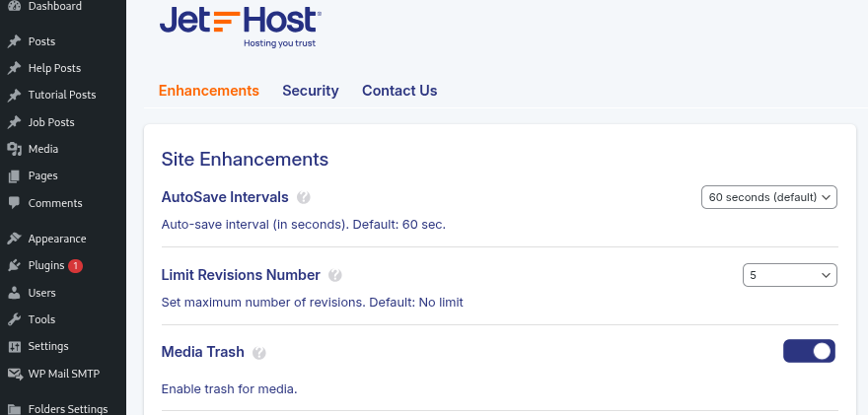
Task: Open the Contact Us tab
Action: [x=399, y=91]
